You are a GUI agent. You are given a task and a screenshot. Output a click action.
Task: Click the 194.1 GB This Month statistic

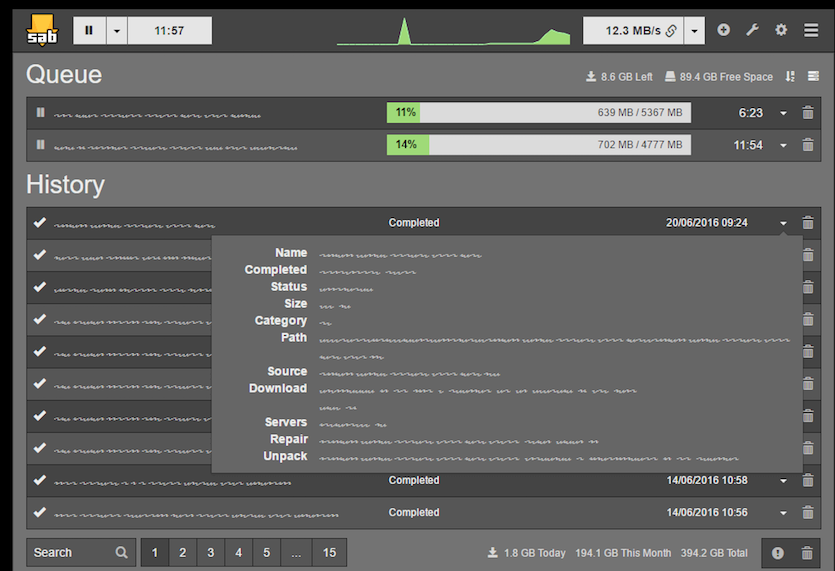(x=623, y=553)
